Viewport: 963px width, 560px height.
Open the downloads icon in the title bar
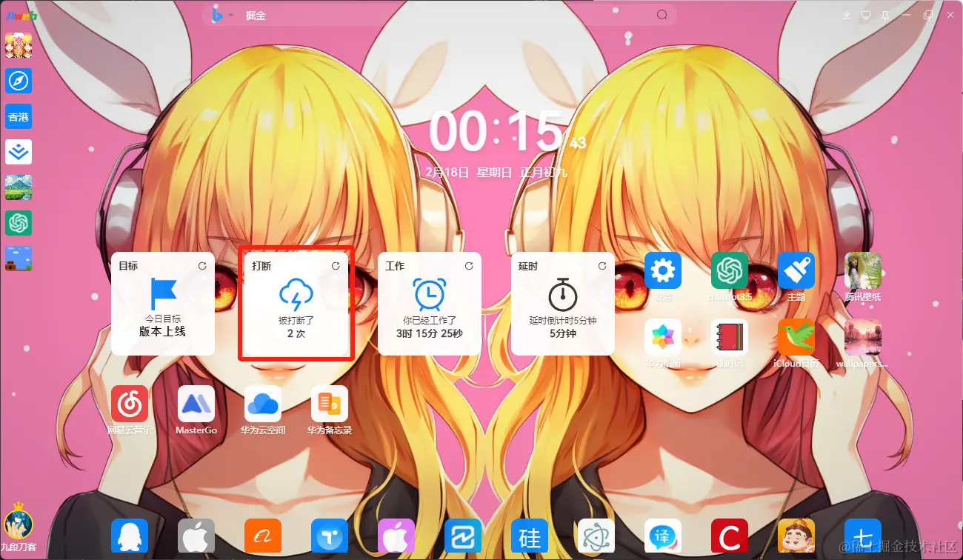(847, 16)
